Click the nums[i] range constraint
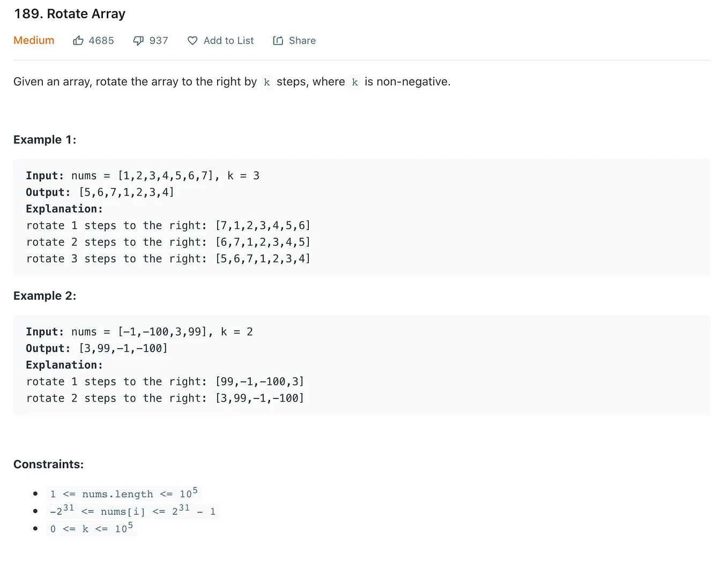The image size is (728, 562). (x=133, y=511)
